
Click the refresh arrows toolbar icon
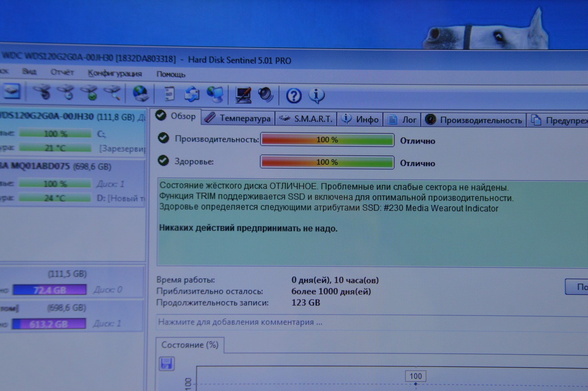tap(192, 94)
